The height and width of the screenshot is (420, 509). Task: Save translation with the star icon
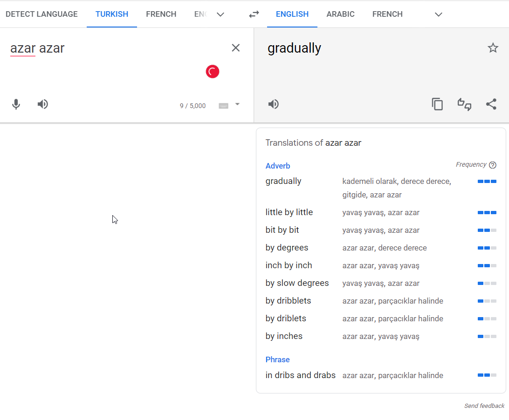(493, 48)
